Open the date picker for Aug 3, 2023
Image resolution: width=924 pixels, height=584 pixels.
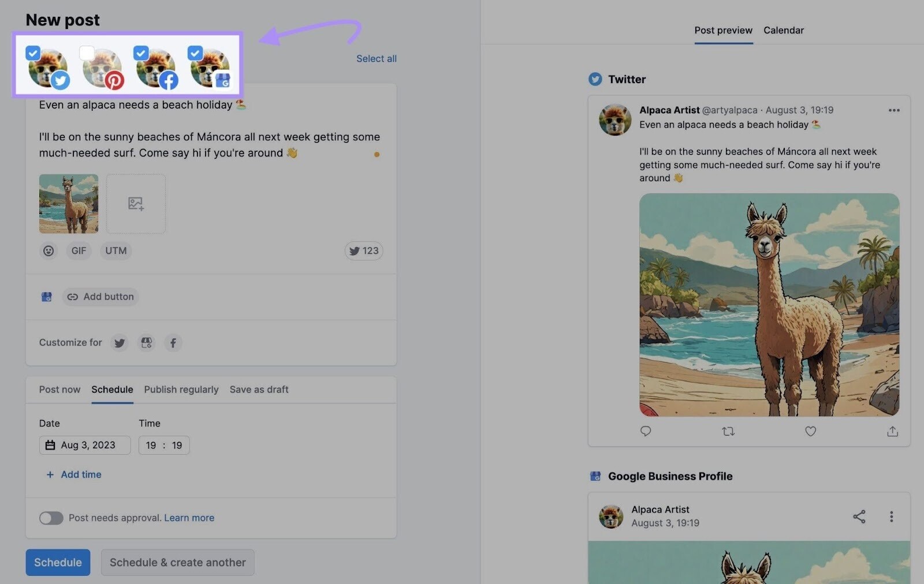[x=84, y=445]
